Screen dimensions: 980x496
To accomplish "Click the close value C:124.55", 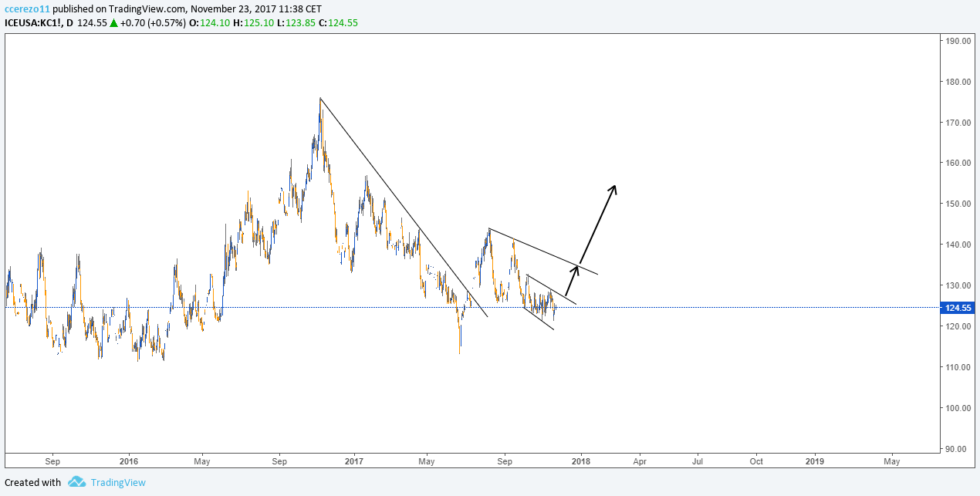I will tap(338, 23).
